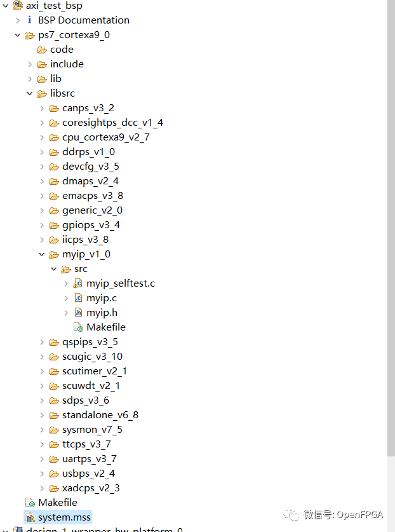
Task: Click the axi_test_bsp project icon
Action: tap(17, 6)
